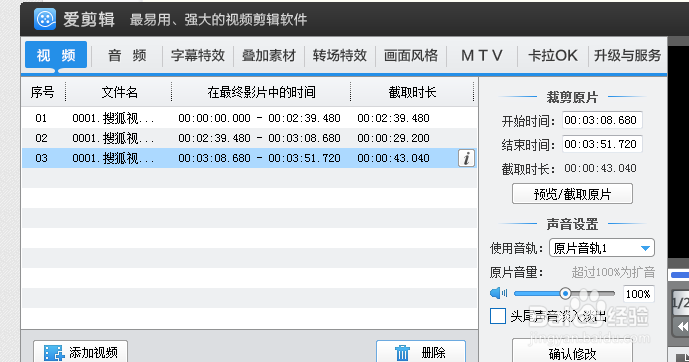Viewport: 689px width, 362px height.
Task: Click the 开始时间 input field
Action: point(602,120)
